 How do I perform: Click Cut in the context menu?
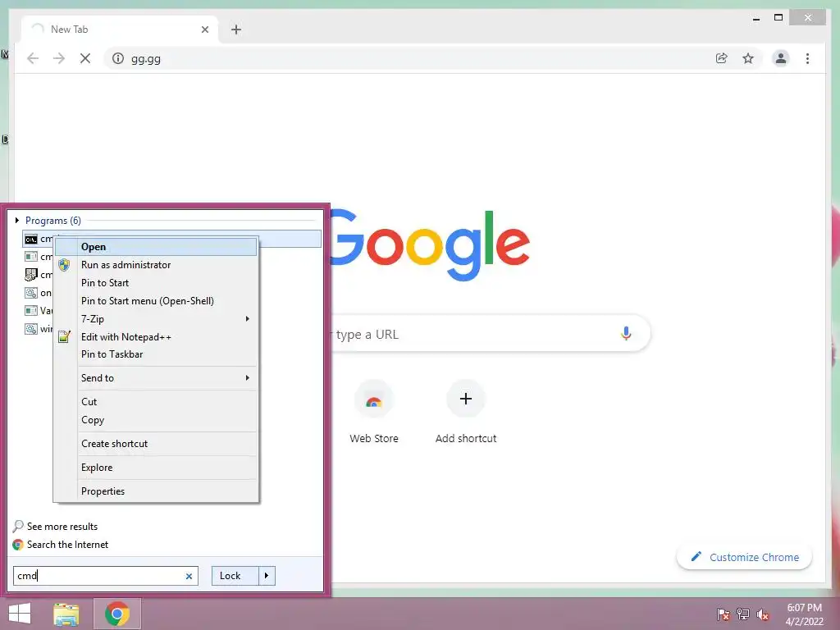156,402
